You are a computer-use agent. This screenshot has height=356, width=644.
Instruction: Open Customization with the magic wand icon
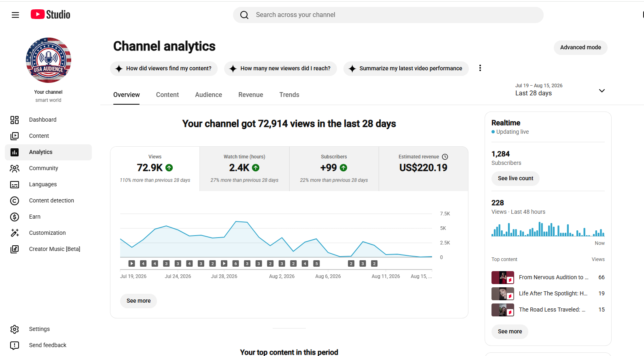pos(15,233)
